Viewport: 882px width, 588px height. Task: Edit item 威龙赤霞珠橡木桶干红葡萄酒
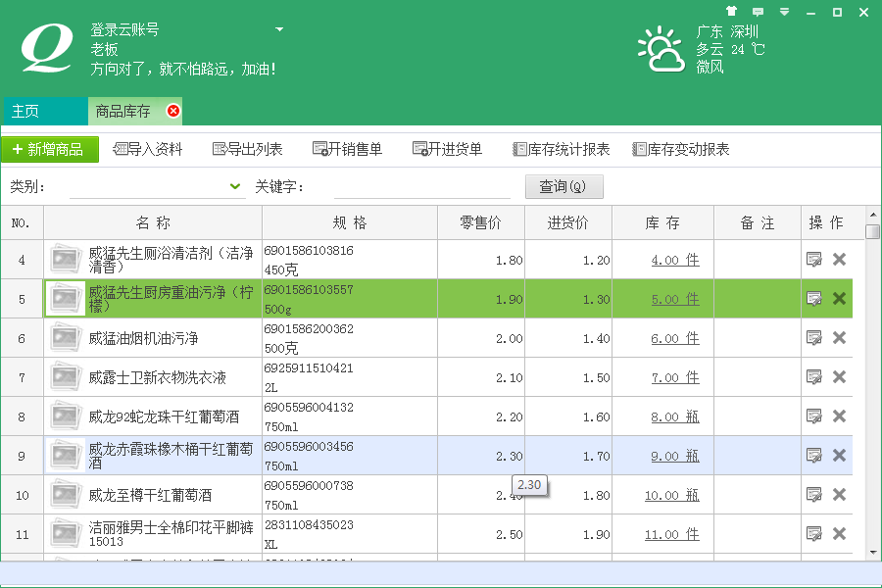point(814,455)
